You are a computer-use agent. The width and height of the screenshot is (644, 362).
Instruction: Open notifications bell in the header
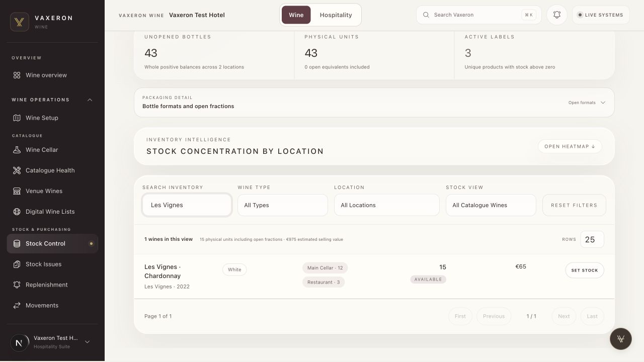pos(557,15)
